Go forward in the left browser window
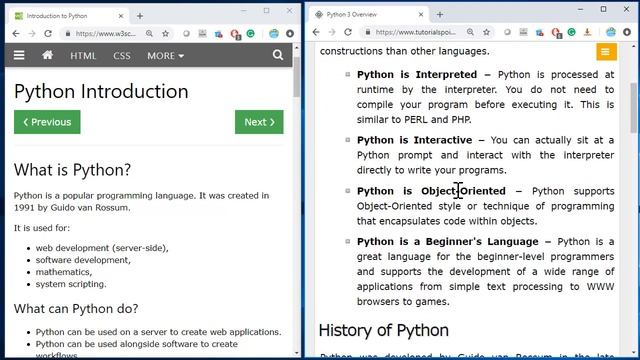The image size is (640, 360). pyautogui.click(x=32, y=33)
